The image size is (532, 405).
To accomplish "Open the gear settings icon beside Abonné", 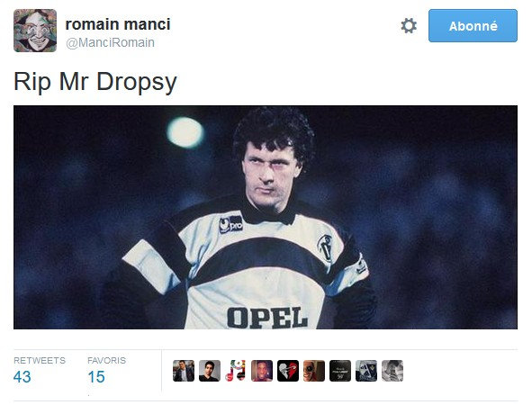I will point(409,26).
